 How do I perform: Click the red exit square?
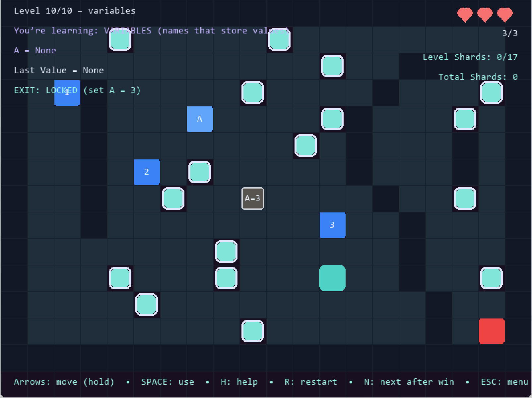coord(492,331)
